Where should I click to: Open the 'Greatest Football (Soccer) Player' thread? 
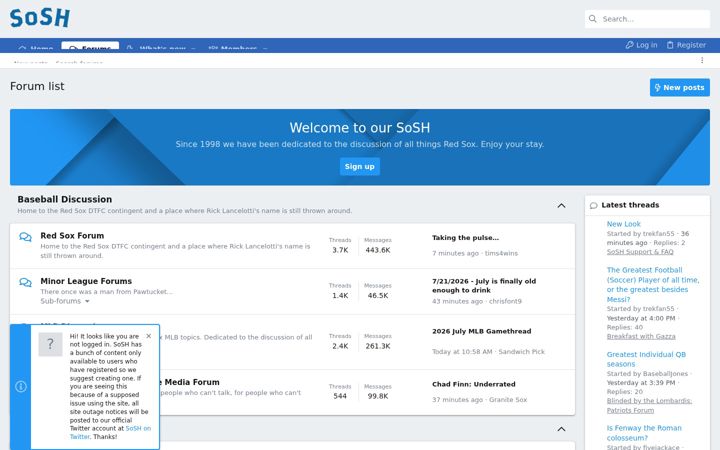point(653,285)
